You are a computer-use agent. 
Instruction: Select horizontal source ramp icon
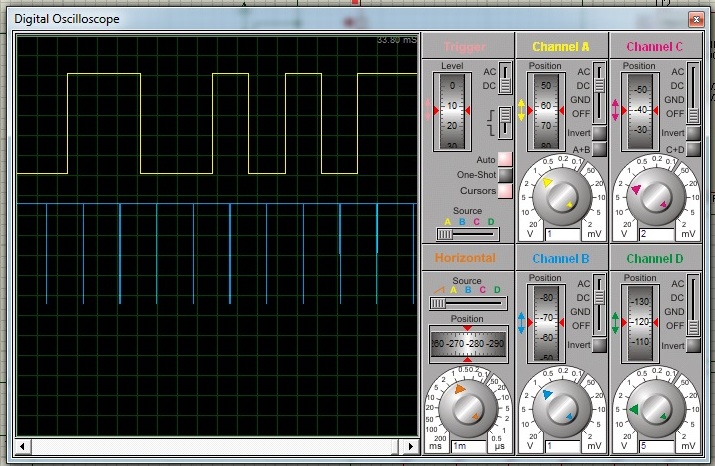(x=439, y=290)
